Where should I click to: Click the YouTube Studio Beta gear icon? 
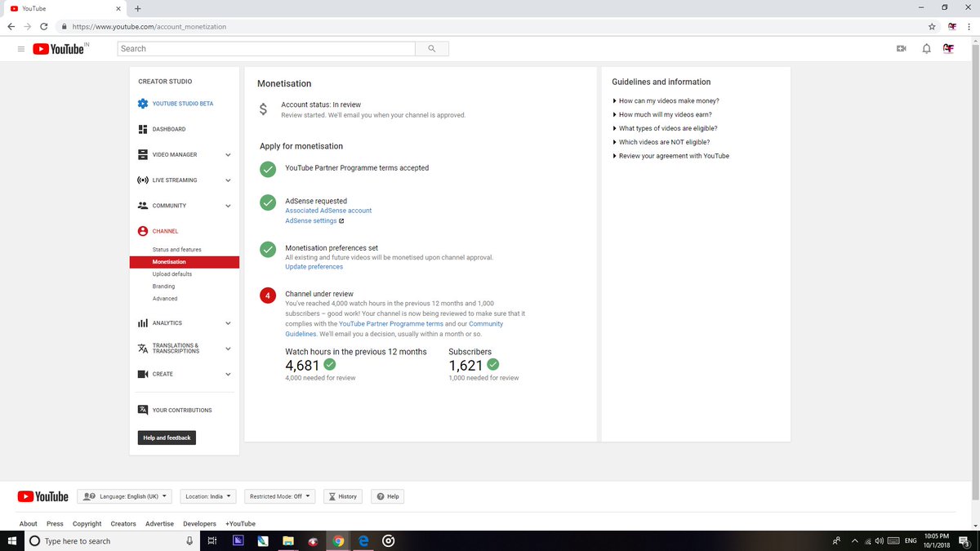[143, 104]
